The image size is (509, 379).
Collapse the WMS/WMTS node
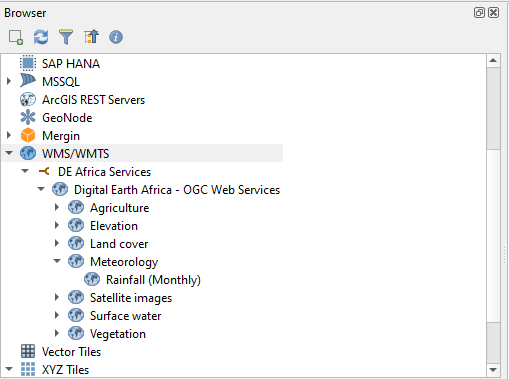pyautogui.click(x=9, y=153)
